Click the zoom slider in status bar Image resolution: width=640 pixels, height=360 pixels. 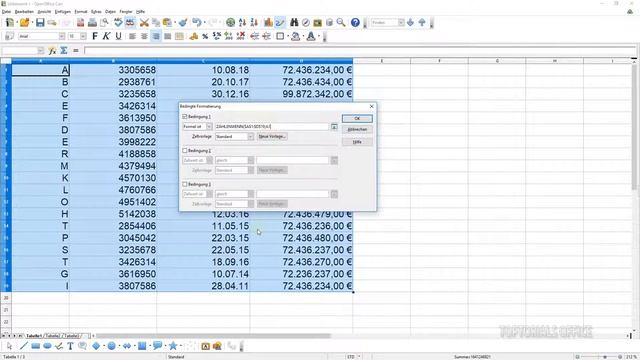pos(605,357)
